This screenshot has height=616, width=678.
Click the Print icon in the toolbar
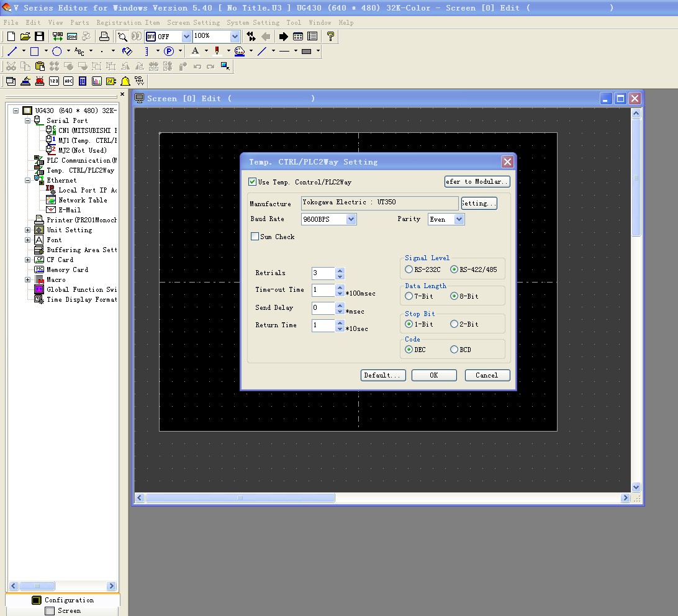click(x=104, y=37)
